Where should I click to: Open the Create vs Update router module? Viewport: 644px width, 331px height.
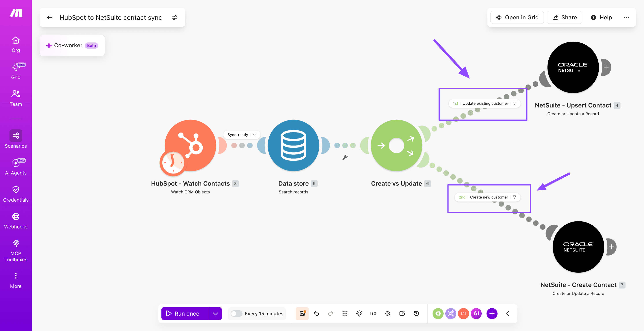pos(396,145)
